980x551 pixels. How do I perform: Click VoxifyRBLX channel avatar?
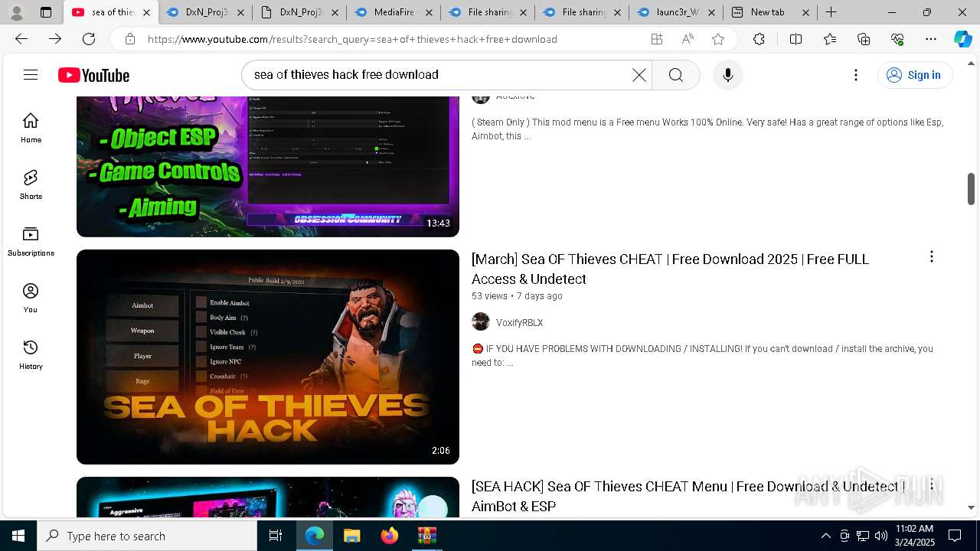click(x=481, y=321)
